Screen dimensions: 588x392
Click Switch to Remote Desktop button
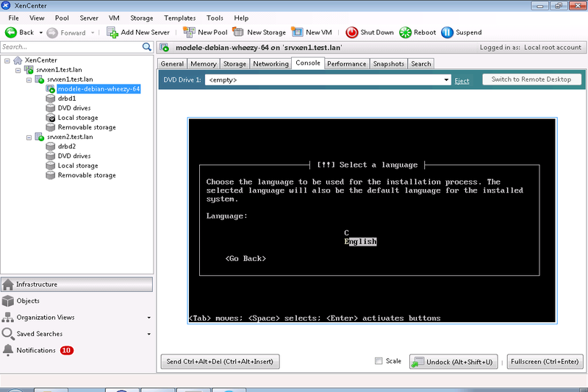click(x=531, y=79)
